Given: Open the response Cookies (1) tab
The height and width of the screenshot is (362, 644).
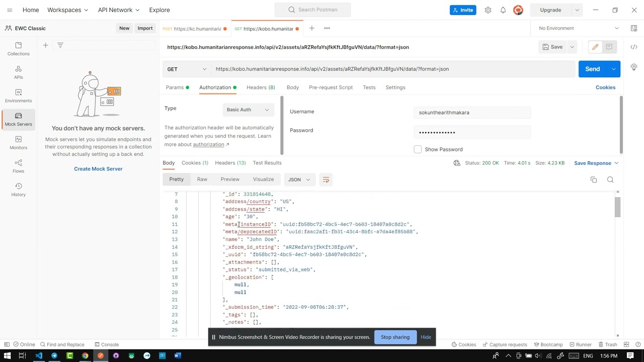Looking at the screenshot, I should click(195, 163).
